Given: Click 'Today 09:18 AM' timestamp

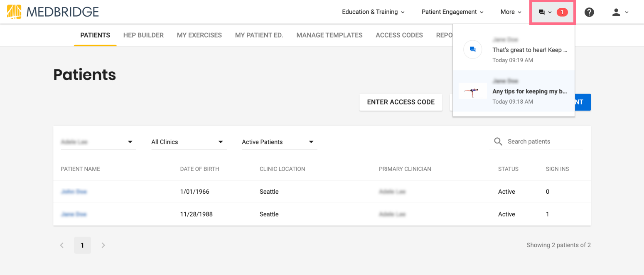Looking at the screenshot, I should coord(513,102).
